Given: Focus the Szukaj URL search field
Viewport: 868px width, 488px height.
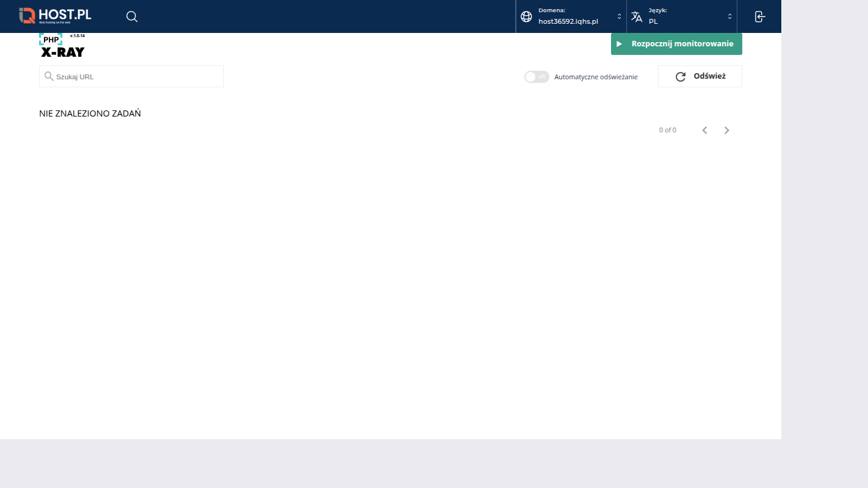Looking at the screenshot, I should click(x=131, y=76).
